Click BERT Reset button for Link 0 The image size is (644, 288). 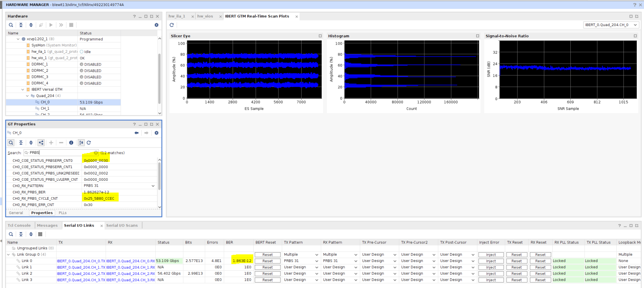pyautogui.click(x=267, y=261)
